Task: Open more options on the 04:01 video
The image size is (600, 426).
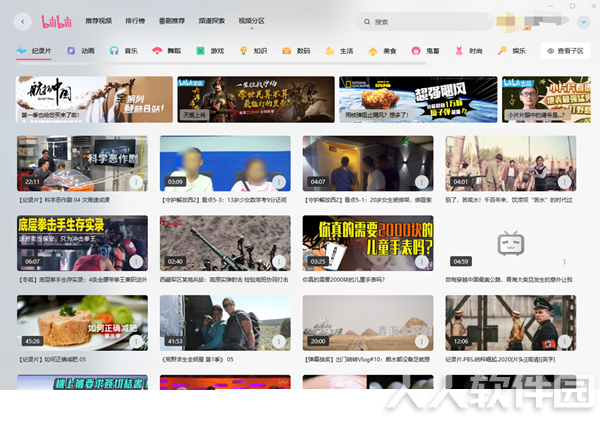Action: [564, 182]
